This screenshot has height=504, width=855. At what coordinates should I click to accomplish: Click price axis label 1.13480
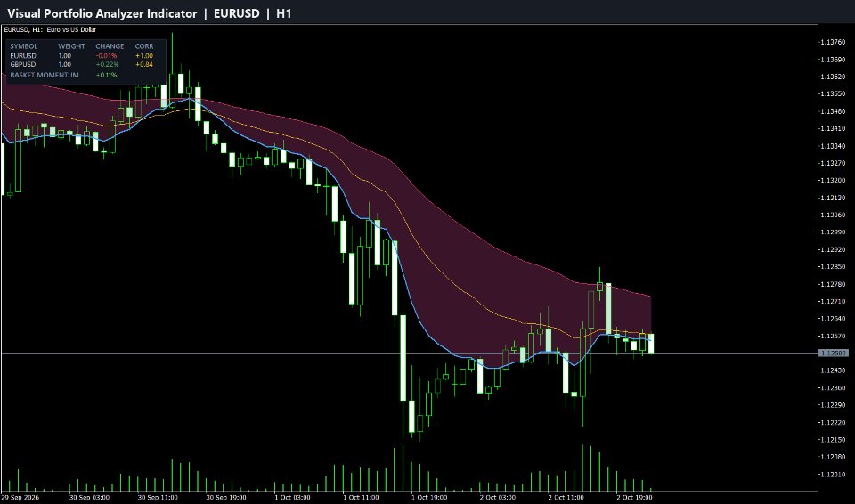835,111
